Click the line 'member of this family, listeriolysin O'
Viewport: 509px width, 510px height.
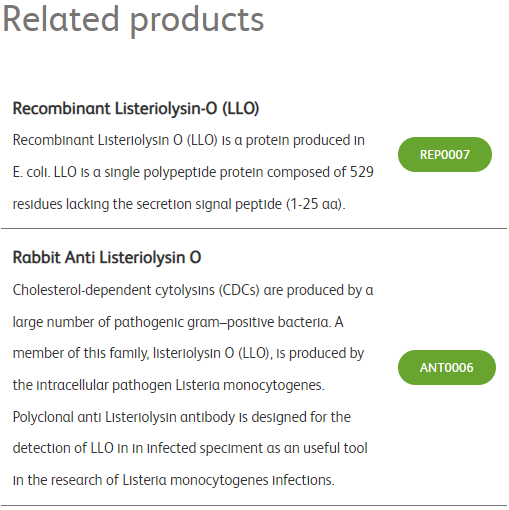188,353
